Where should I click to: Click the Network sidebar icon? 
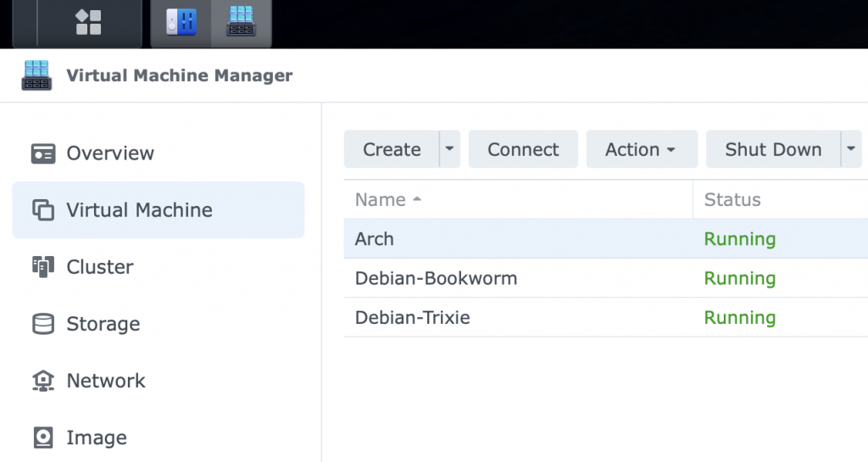click(42, 381)
